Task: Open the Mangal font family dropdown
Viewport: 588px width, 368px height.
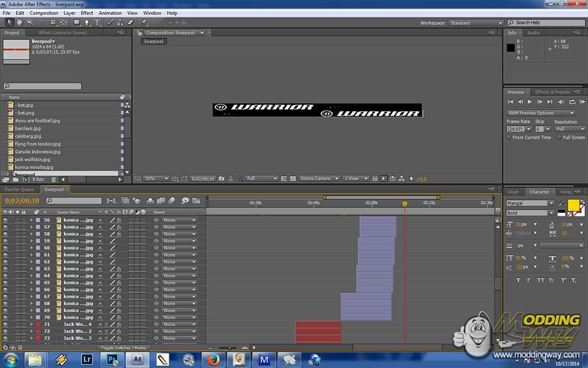Action: click(x=531, y=203)
